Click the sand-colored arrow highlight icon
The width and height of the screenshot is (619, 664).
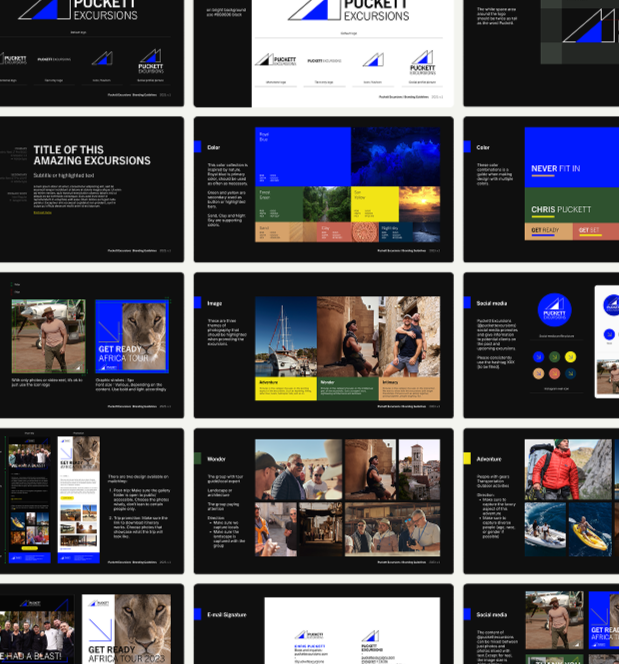tap(539, 373)
